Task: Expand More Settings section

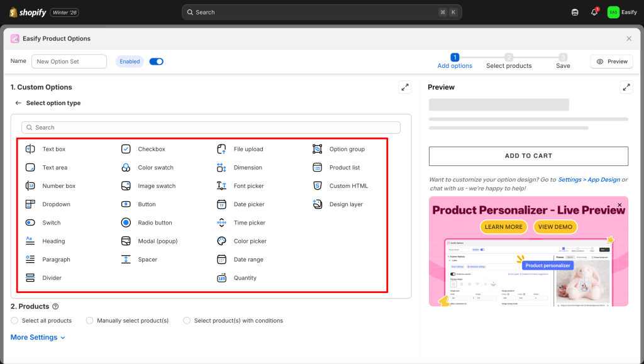Action: point(38,338)
